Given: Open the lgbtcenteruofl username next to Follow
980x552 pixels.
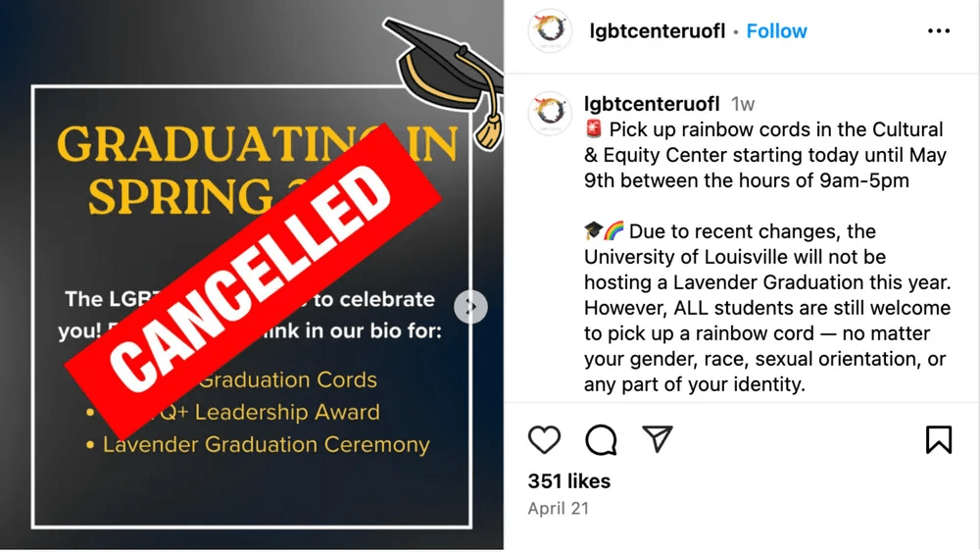Looking at the screenshot, I should (658, 31).
